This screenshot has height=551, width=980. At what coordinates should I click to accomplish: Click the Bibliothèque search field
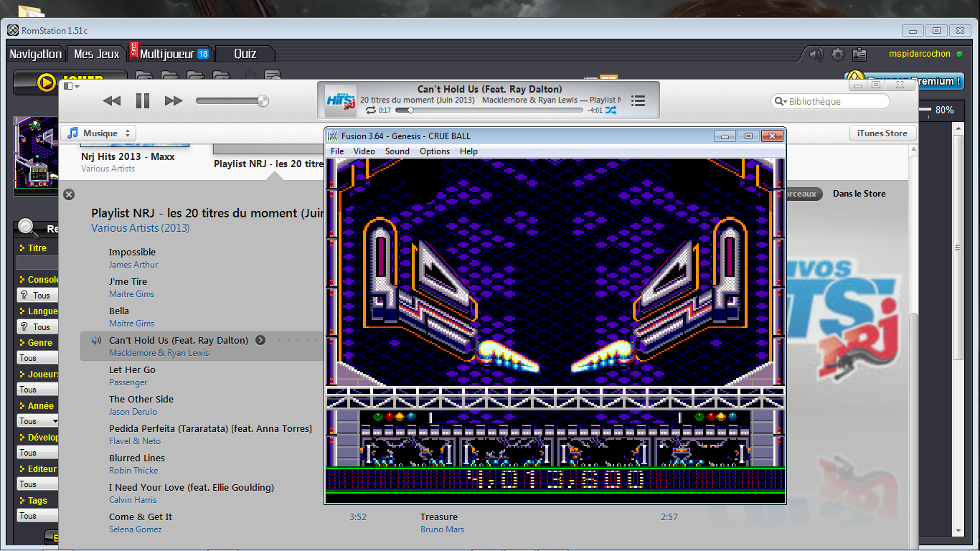(830, 101)
